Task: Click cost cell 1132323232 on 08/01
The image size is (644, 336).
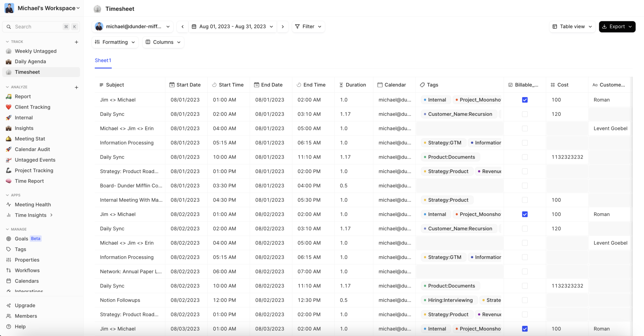Action: pyautogui.click(x=567, y=157)
